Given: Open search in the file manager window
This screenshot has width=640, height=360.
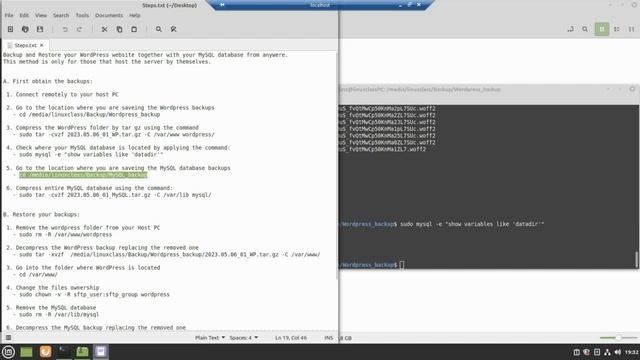Looking at the screenshot, I should pyautogui.click(x=585, y=29).
